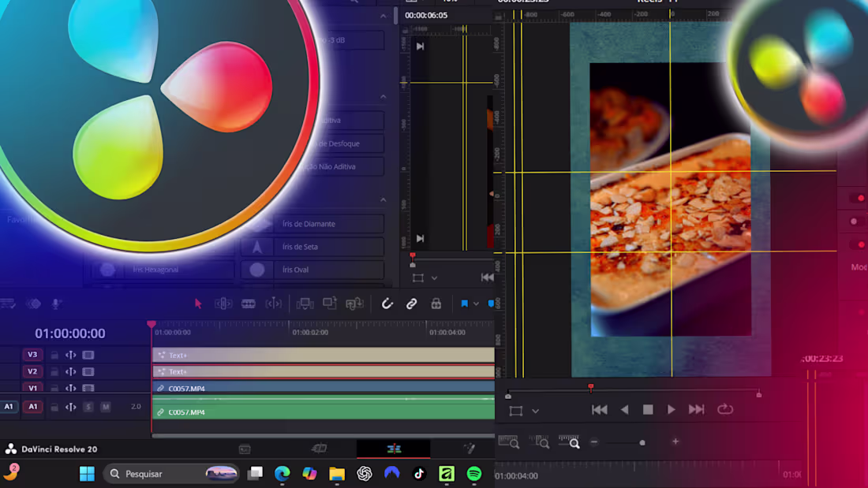
Task: Toggle auto select on V2 track
Action: pos(71,372)
